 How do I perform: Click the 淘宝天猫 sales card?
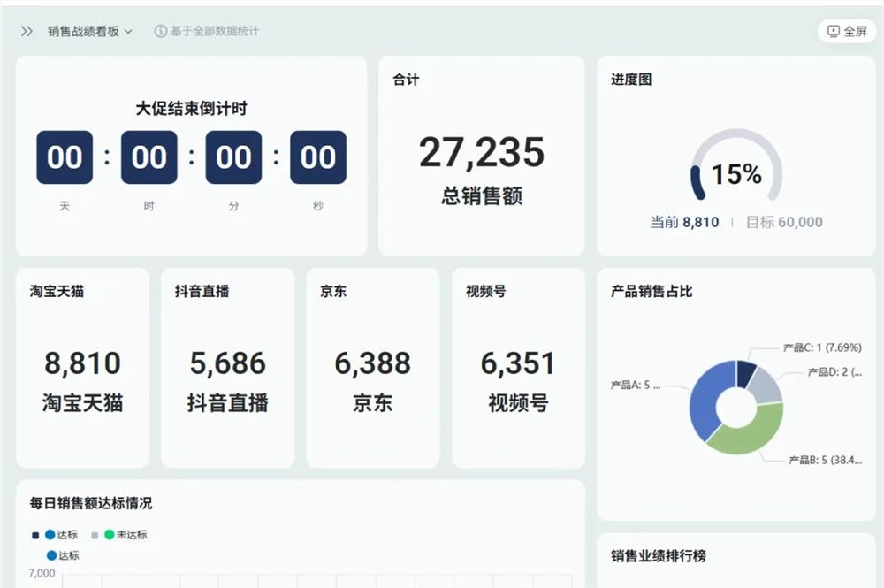click(x=82, y=366)
